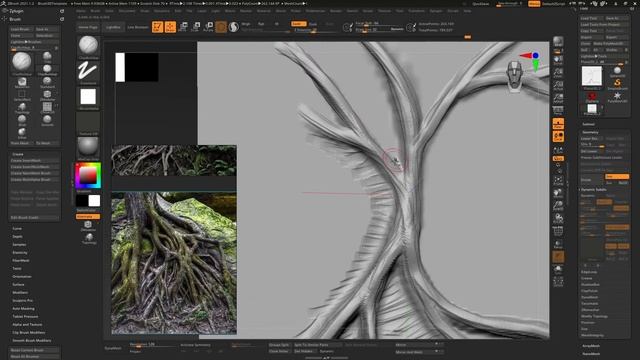640x360 pixels.
Task: Expand the Tablet Pressure section
Action: tap(25, 316)
